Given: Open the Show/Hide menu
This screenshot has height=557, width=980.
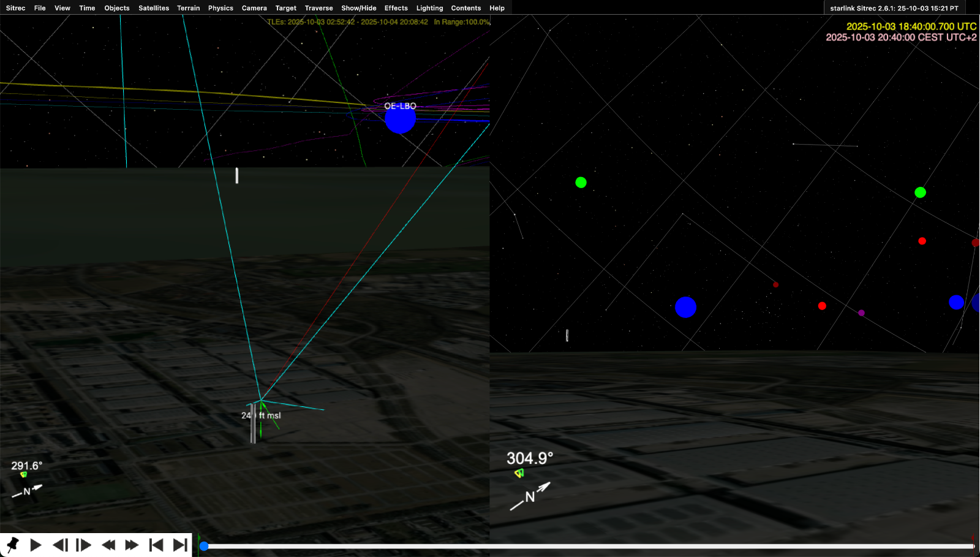Looking at the screenshot, I should [x=358, y=8].
